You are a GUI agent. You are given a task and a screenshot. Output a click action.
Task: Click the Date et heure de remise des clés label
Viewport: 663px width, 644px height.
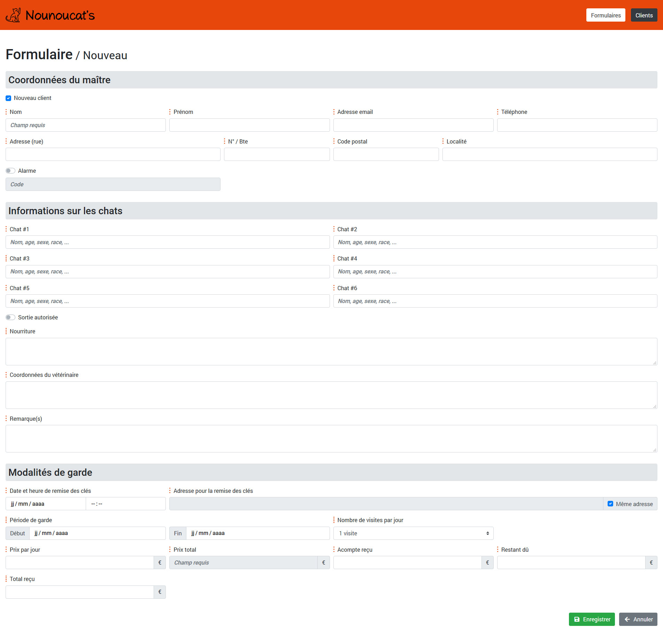click(50, 491)
